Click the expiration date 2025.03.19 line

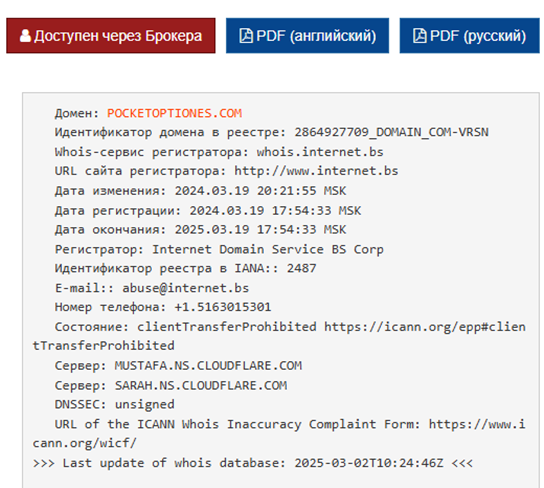pos(201,230)
